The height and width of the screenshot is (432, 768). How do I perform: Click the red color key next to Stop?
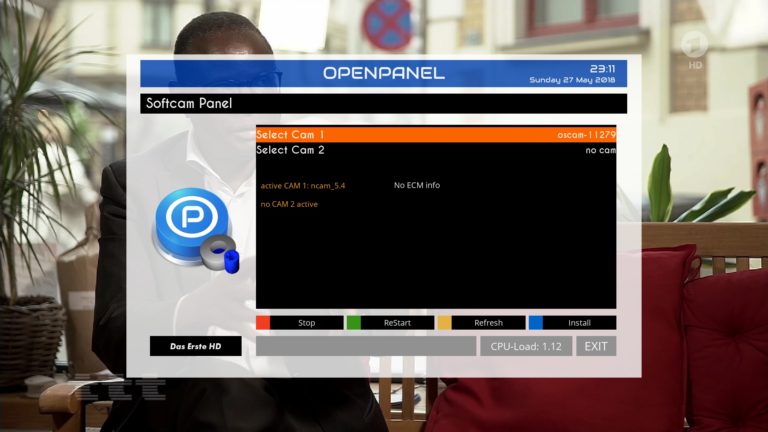tap(263, 323)
